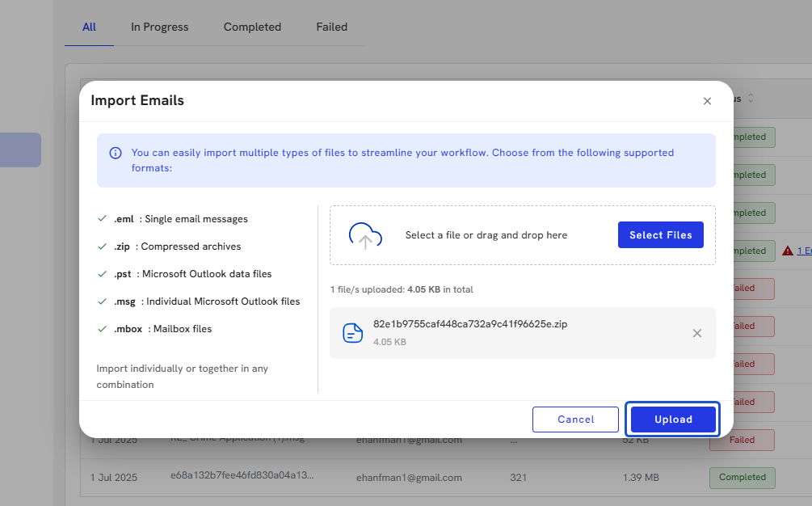This screenshot has height=506, width=812.
Task: Open the error link beside the warning icon
Action: [x=804, y=251]
